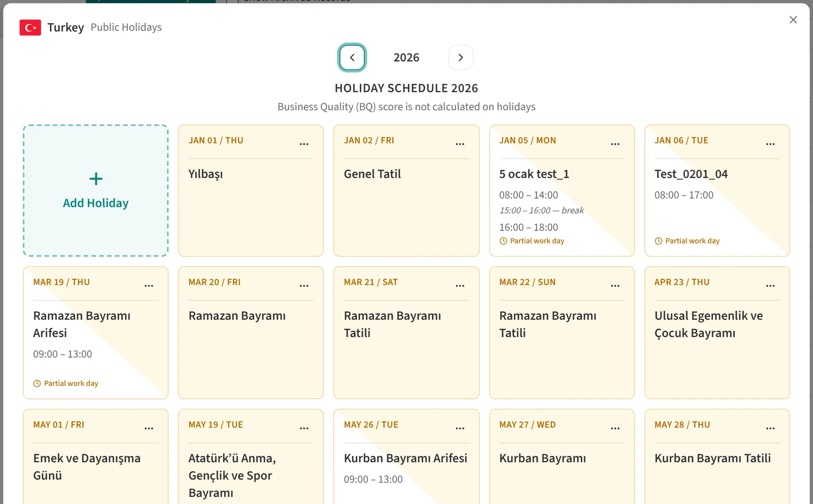The width and height of the screenshot is (813, 504).
Task: Click the year 2026 label
Action: (x=407, y=57)
